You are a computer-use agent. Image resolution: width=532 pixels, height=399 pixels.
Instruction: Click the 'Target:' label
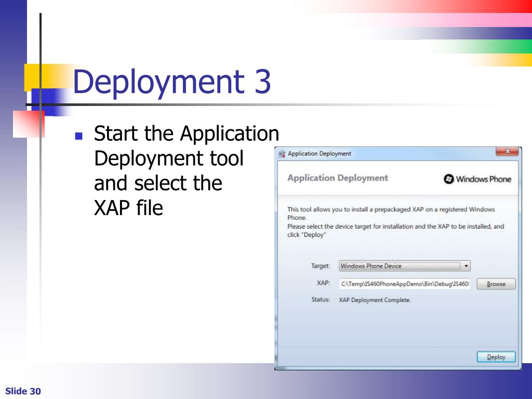click(x=320, y=266)
